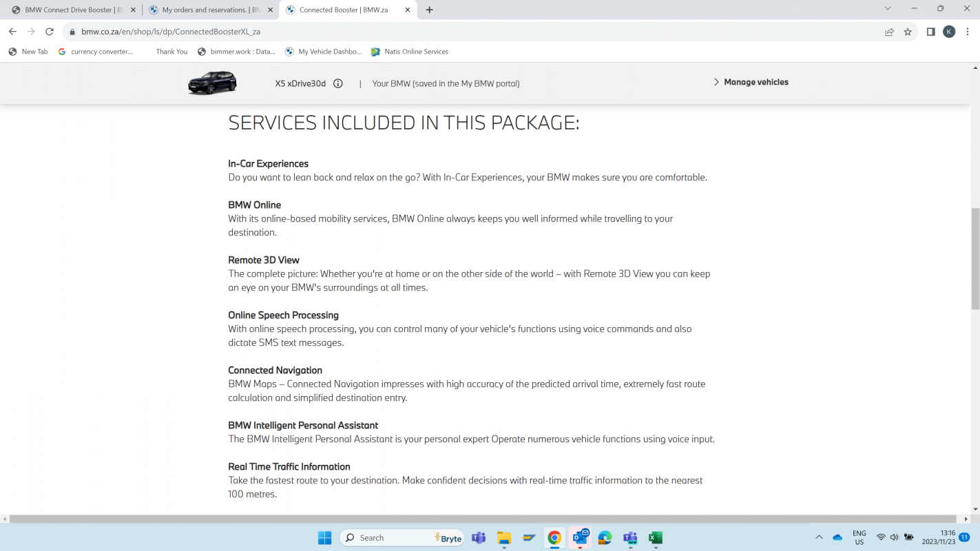Open a new browser tab with plus
Screen dimensions: 980x551
pos(430,10)
